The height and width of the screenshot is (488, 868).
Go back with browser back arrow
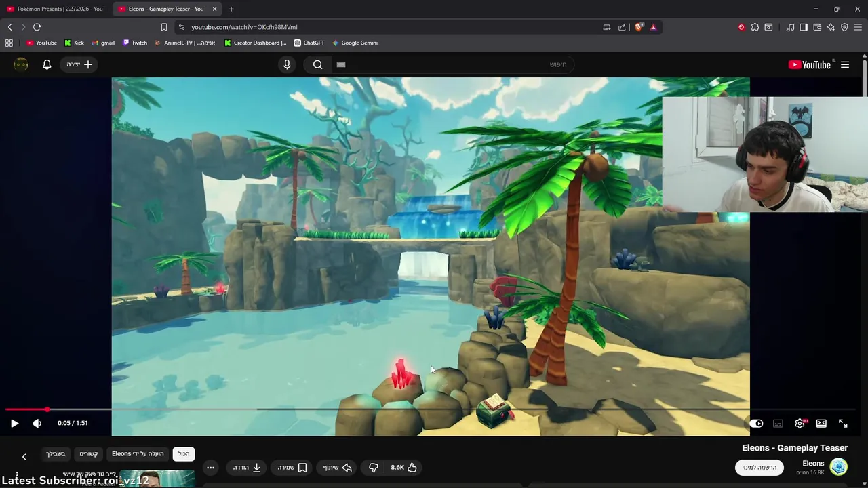[9, 27]
